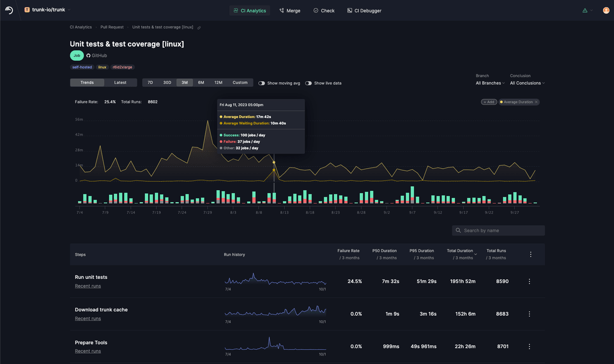The image size is (614, 364).
Task: Select the 12M time range
Action: point(218,82)
